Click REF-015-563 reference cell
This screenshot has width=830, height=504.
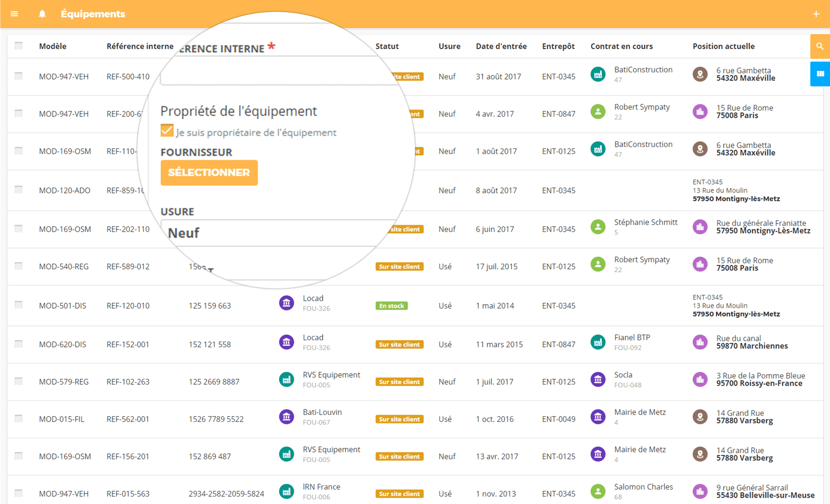click(x=128, y=494)
